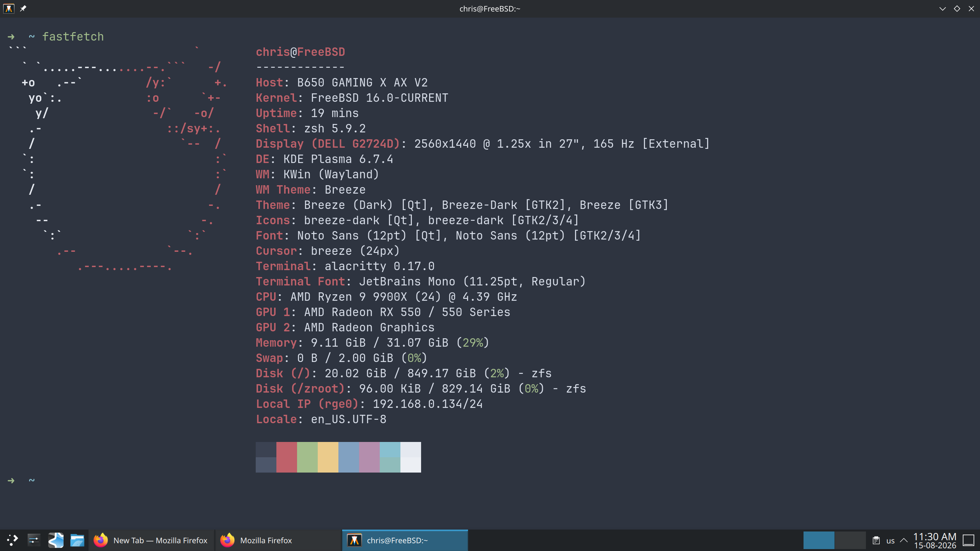Click the Display DELL G2724D line

pos(483,144)
